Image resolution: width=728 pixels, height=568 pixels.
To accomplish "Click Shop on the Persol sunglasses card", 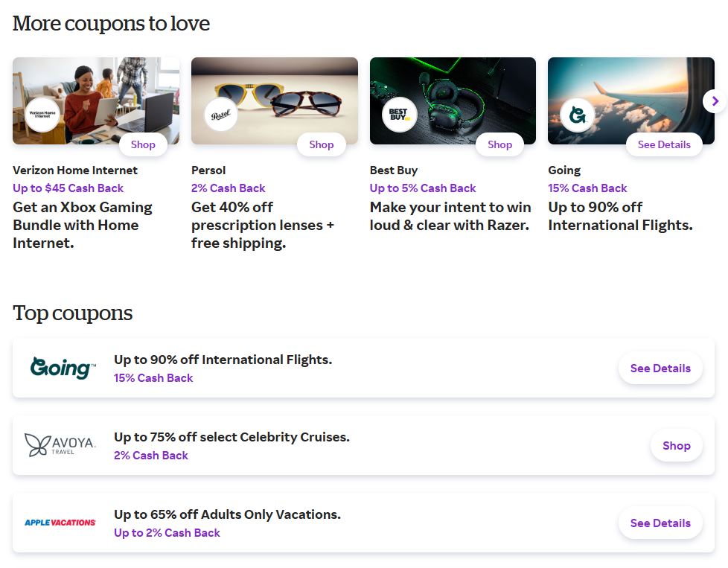I will [x=322, y=144].
